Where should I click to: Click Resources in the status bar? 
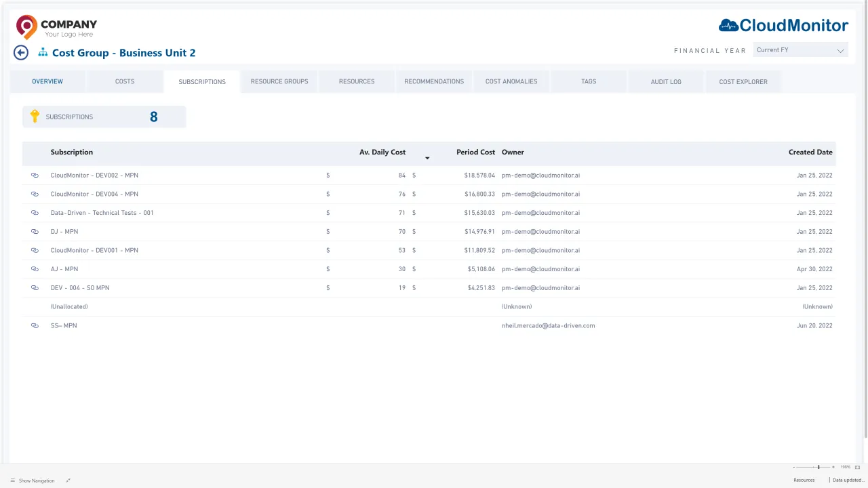(804, 481)
